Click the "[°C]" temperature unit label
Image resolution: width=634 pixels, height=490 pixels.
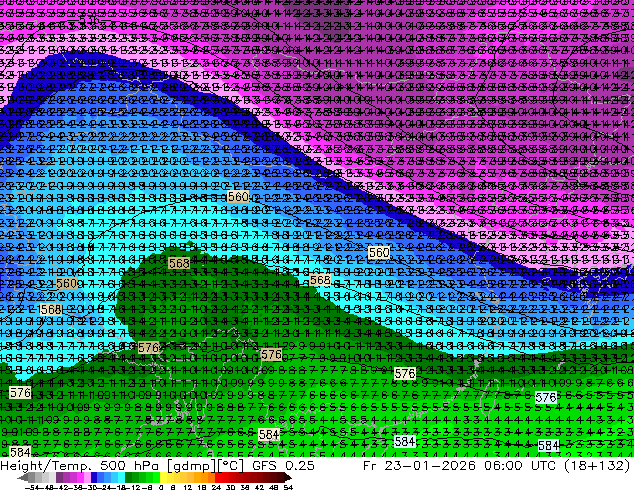(231, 466)
